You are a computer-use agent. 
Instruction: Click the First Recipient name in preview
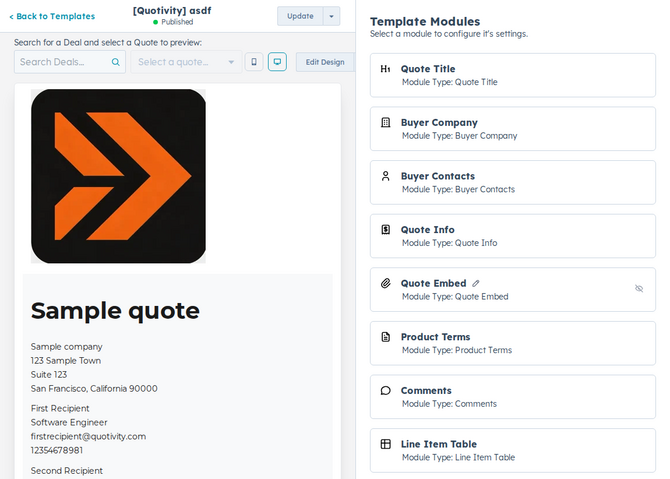[x=60, y=408]
